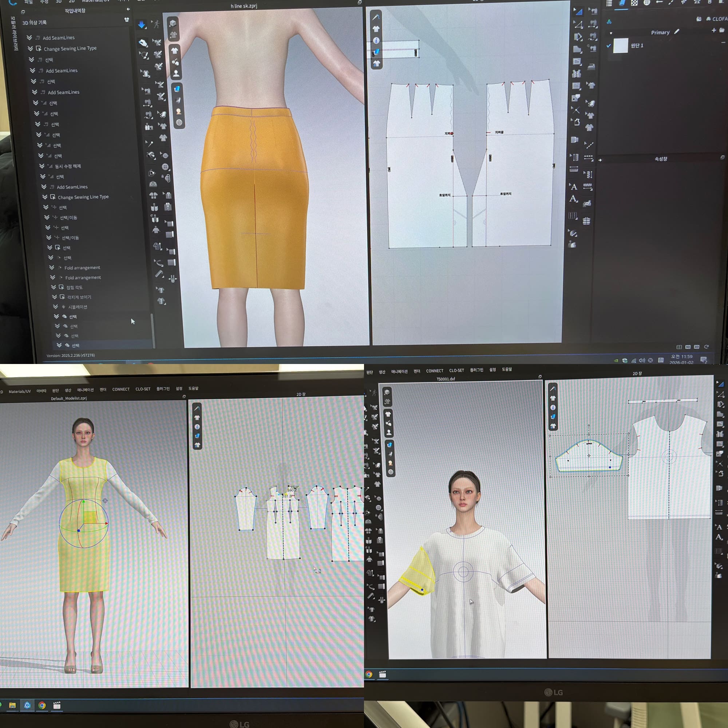Toggle the 3D-only layout button at bottom right

click(x=688, y=347)
